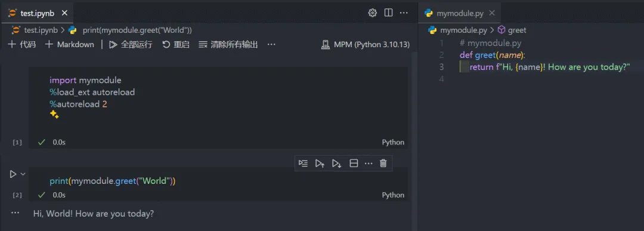644x231 pixels.
Task: Click the sparkle AI generate icon
Action: coord(54,115)
